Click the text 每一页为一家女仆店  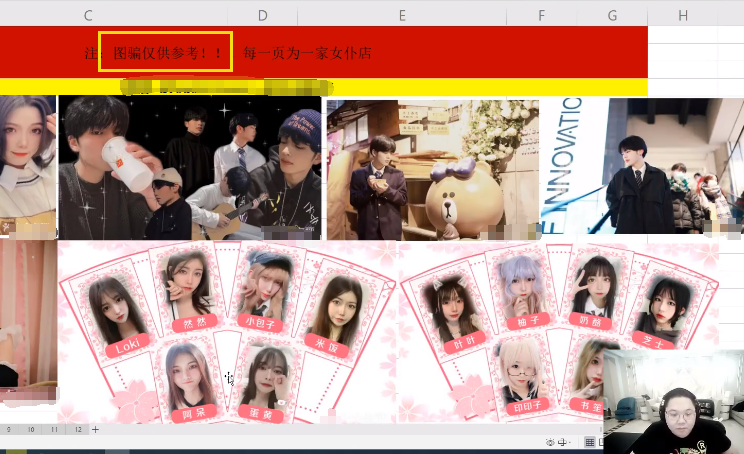[x=307, y=53]
